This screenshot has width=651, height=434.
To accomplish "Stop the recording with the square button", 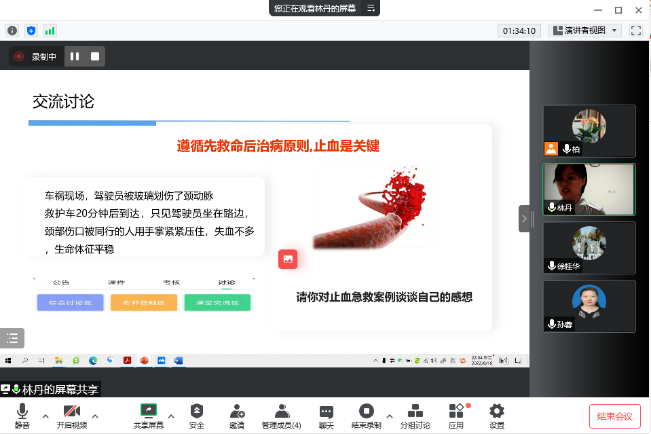I will [x=95, y=57].
